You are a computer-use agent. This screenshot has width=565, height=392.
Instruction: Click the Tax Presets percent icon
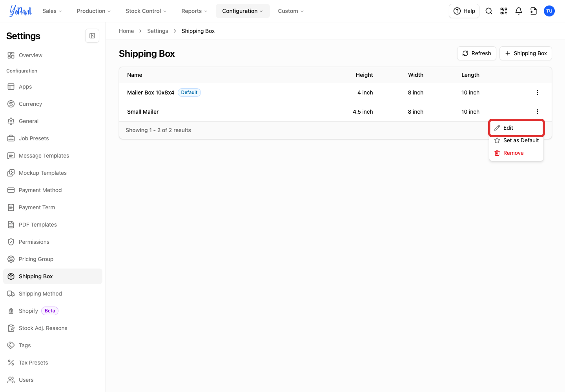[11, 363]
